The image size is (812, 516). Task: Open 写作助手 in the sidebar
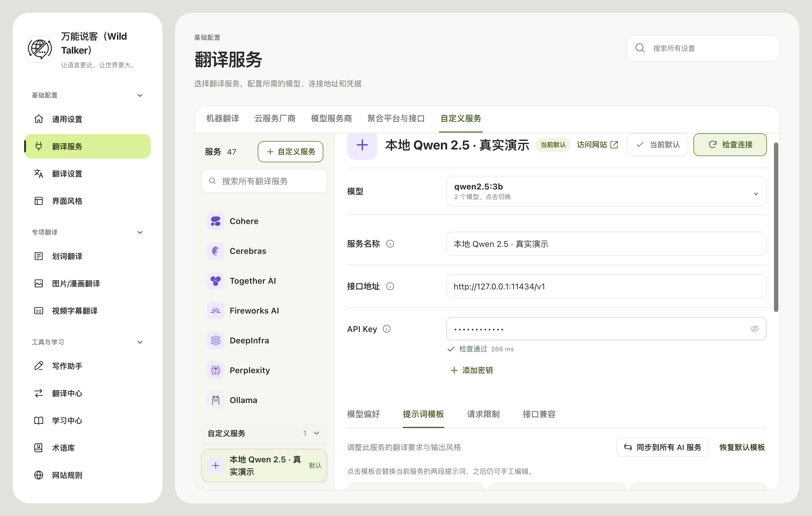point(87,366)
